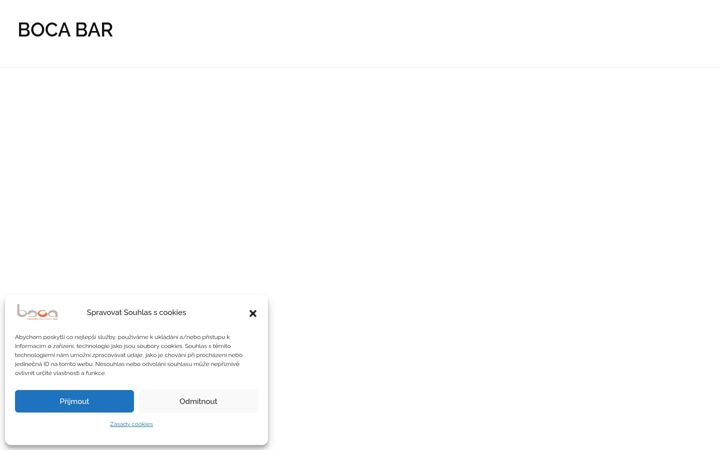
Task: Decline cookies with the Odmítnout button
Action: click(198, 401)
